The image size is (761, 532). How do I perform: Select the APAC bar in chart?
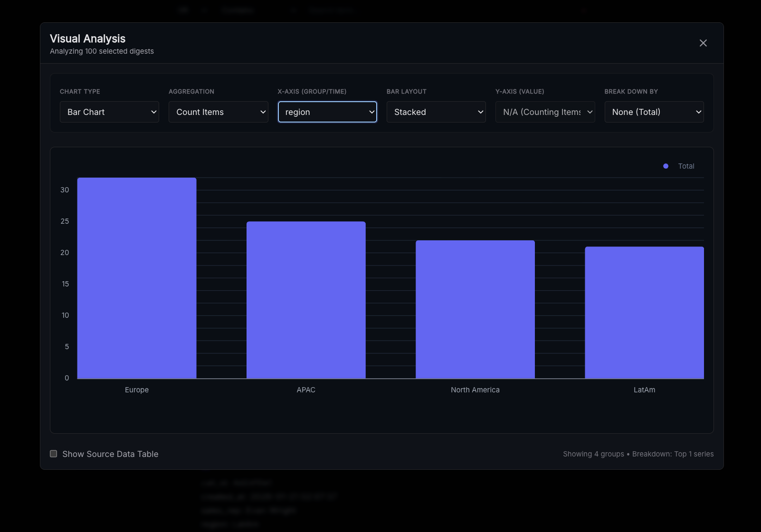(306, 300)
